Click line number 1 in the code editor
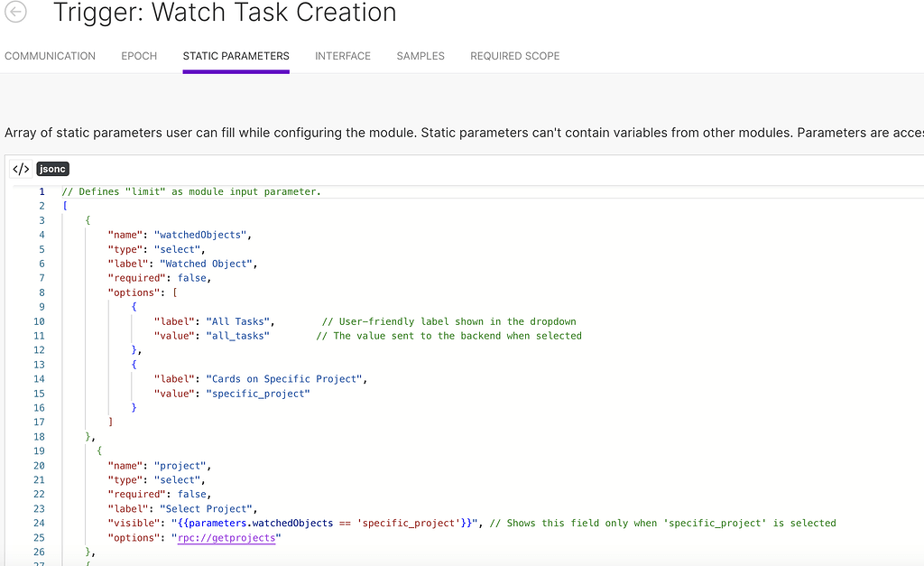 (x=42, y=191)
